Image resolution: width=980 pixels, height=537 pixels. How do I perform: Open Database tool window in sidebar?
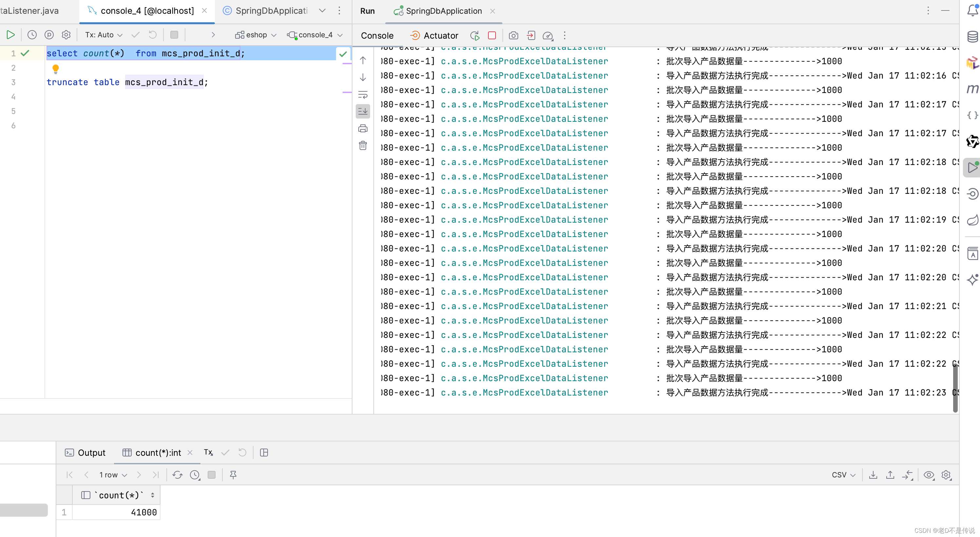972,37
